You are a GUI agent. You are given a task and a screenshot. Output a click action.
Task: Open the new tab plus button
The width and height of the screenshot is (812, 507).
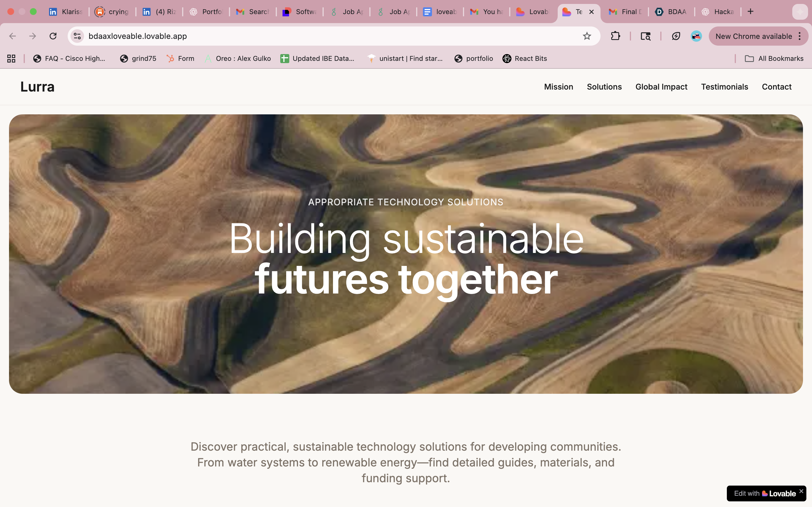751,12
